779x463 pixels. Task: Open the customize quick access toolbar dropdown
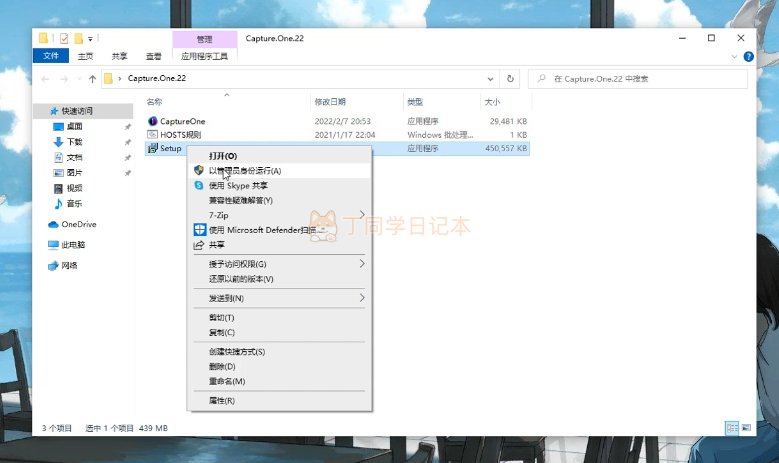point(90,39)
